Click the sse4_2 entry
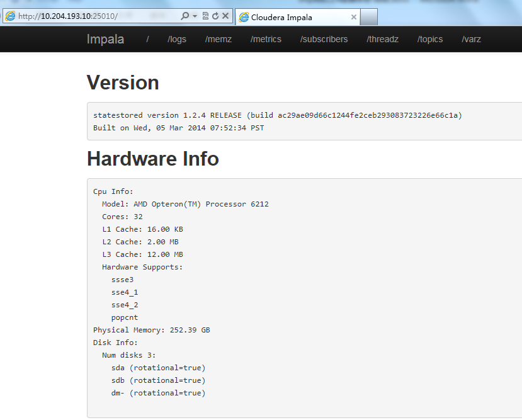This screenshot has height=420, width=522. (x=125, y=305)
